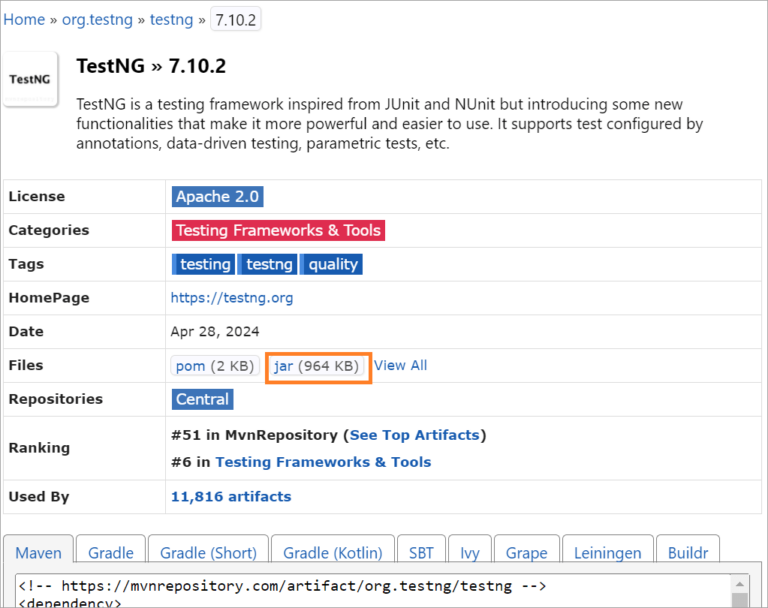Click the Used By row label
Viewport: 768px width, 608px height.
coord(39,497)
